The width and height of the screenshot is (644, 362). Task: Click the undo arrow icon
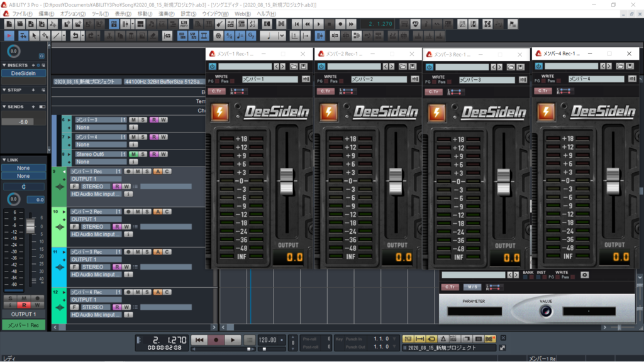(75, 36)
